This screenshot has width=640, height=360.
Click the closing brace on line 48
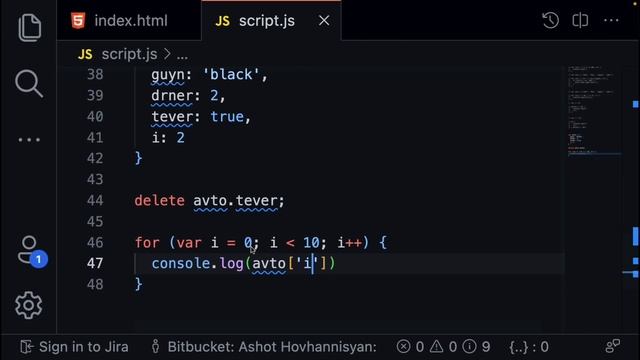[x=139, y=284]
